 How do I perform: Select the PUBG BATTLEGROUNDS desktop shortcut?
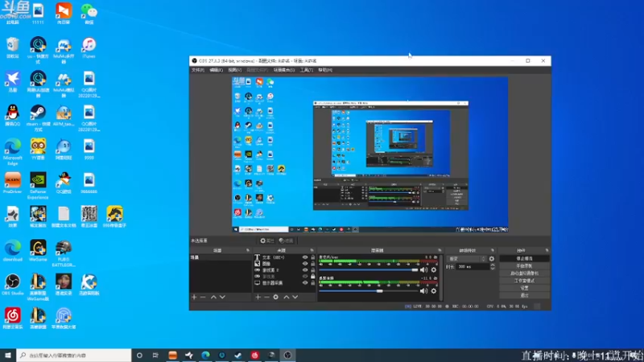pyautogui.click(x=64, y=253)
